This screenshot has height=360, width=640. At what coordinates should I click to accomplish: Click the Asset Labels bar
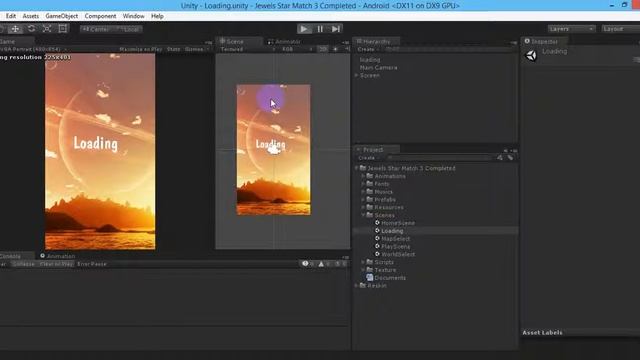(x=580, y=332)
